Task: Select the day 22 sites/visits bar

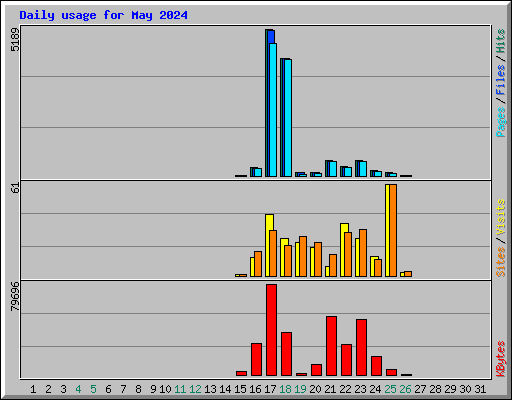Action: pyautogui.click(x=346, y=250)
